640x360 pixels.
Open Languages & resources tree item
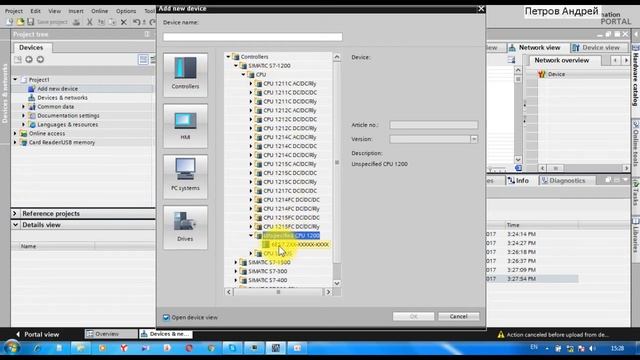pos(67,124)
